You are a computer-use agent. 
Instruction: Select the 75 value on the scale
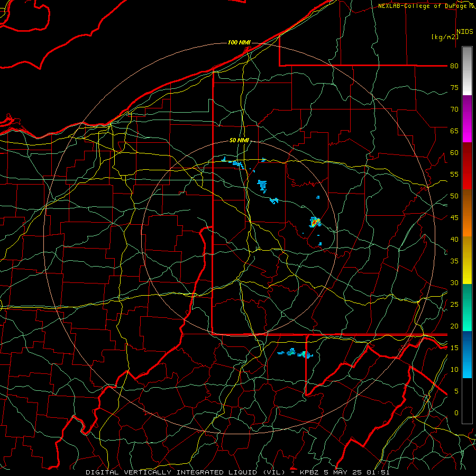454,87
